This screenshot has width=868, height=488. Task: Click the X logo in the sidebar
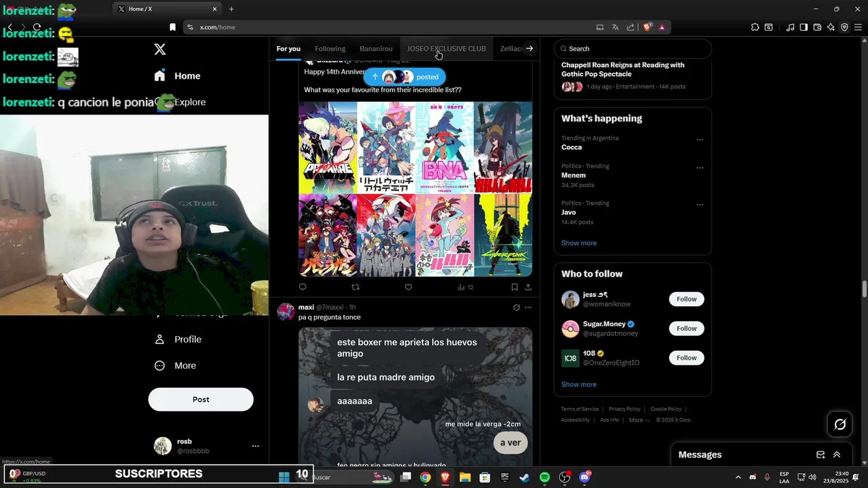click(160, 49)
